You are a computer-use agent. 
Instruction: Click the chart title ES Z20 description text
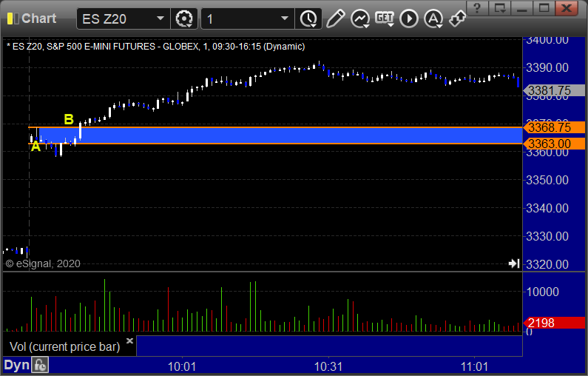[x=155, y=47]
